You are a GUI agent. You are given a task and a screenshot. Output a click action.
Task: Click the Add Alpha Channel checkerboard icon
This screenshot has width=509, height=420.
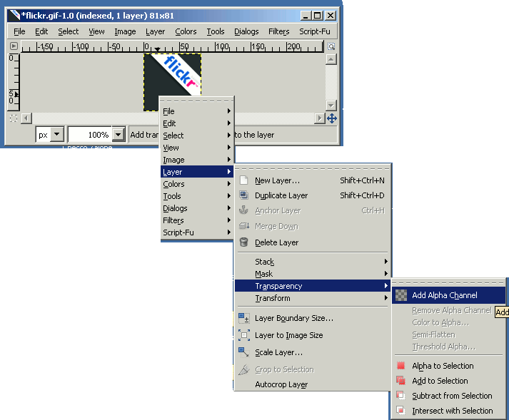click(401, 295)
